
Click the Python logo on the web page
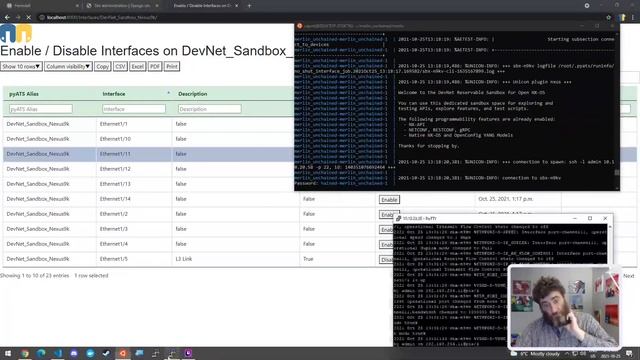click(x=16, y=33)
